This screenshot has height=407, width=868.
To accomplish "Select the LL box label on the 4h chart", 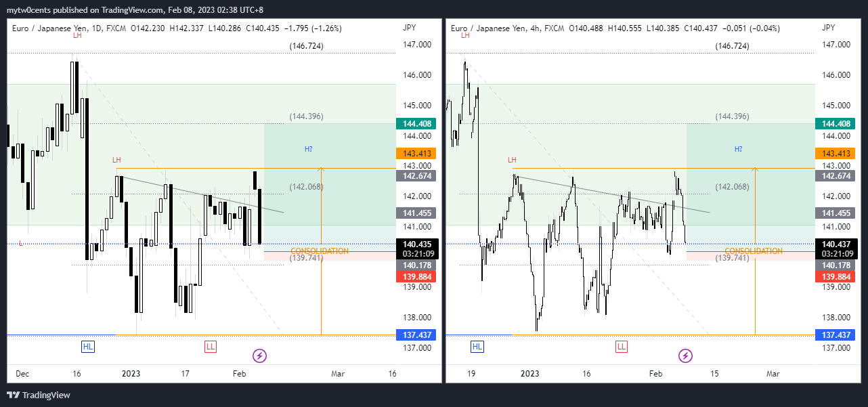I will coord(622,346).
